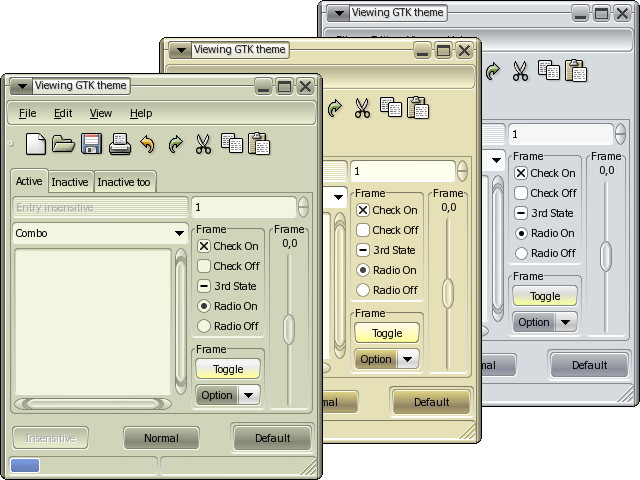Expand combo arrow in beige window
Image resolution: width=640 pixels, height=480 pixels.
pos(338,198)
